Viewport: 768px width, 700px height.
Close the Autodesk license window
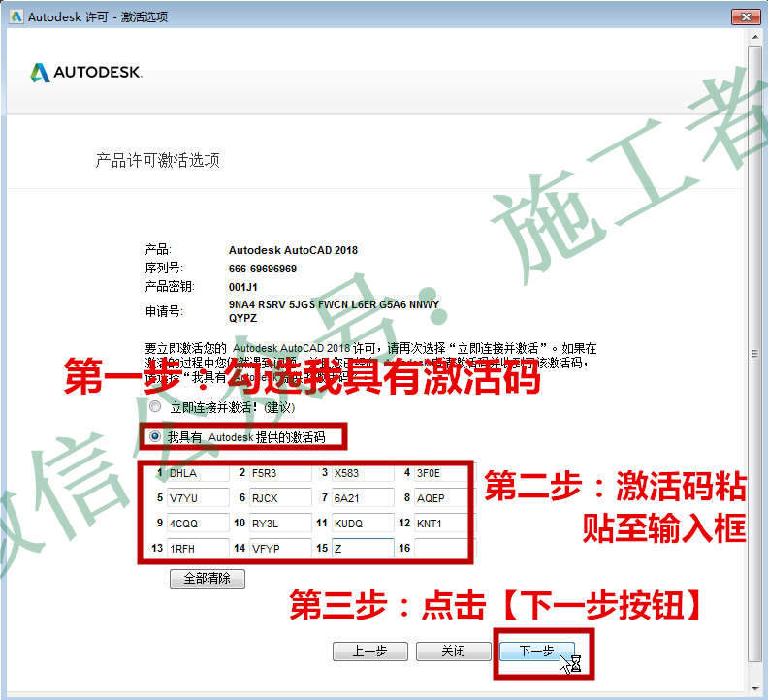pos(746,16)
